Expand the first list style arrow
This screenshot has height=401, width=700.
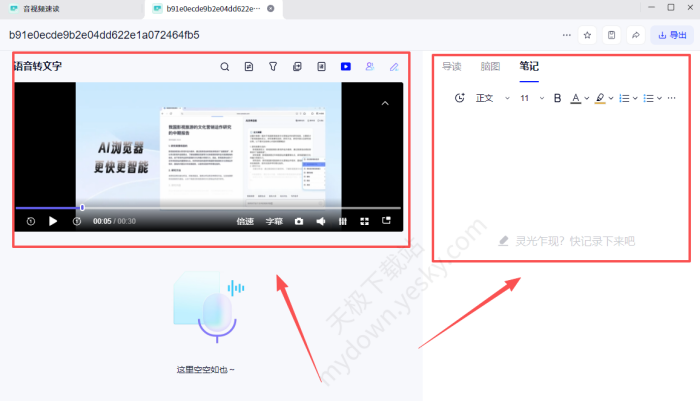pyautogui.click(x=635, y=98)
